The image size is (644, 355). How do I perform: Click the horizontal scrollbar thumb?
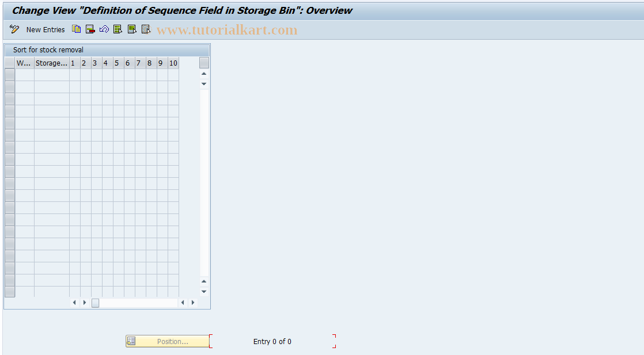95,303
